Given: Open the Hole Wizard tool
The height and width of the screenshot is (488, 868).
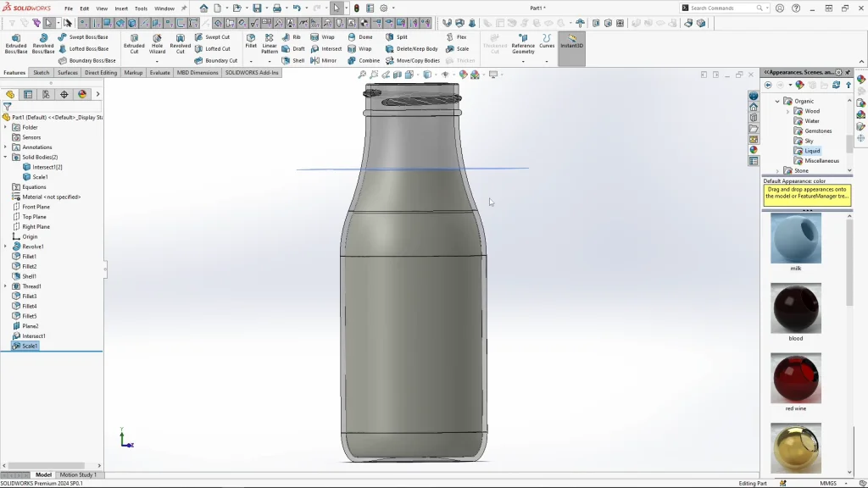Looking at the screenshot, I should pyautogui.click(x=157, y=43).
